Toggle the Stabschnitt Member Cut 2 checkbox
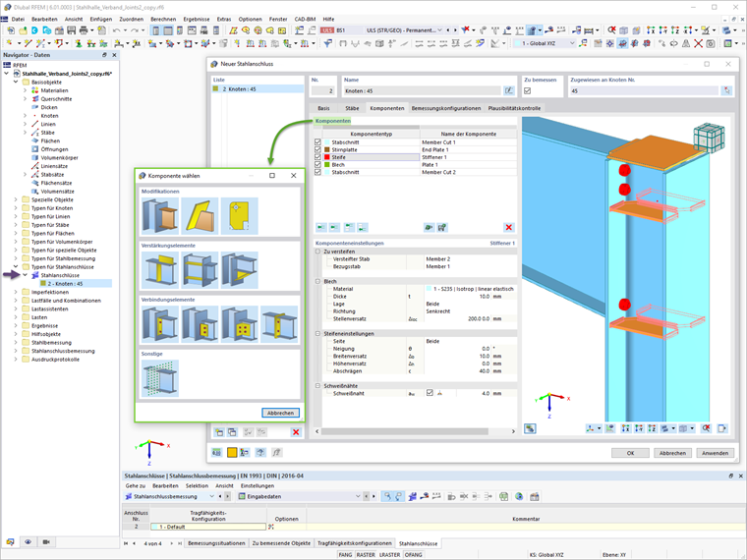The image size is (747, 560). point(317,172)
